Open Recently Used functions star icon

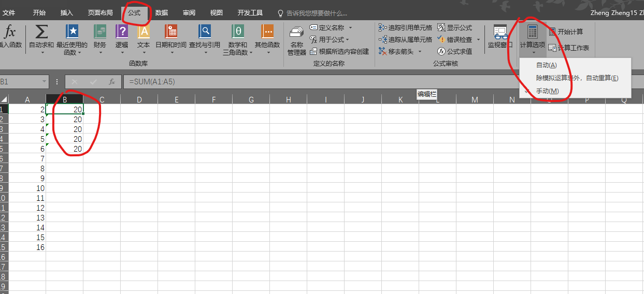[x=72, y=32]
